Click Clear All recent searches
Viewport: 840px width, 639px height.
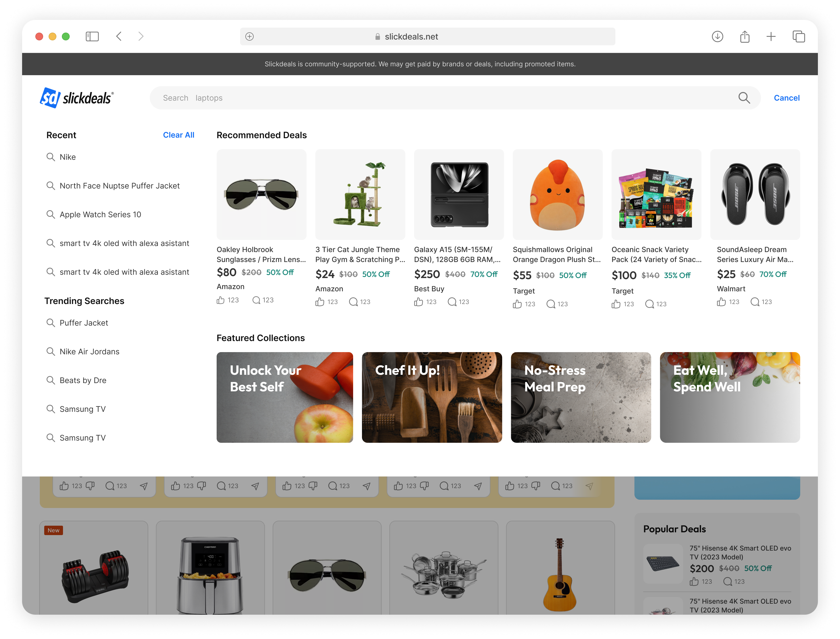tap(178, 135)
